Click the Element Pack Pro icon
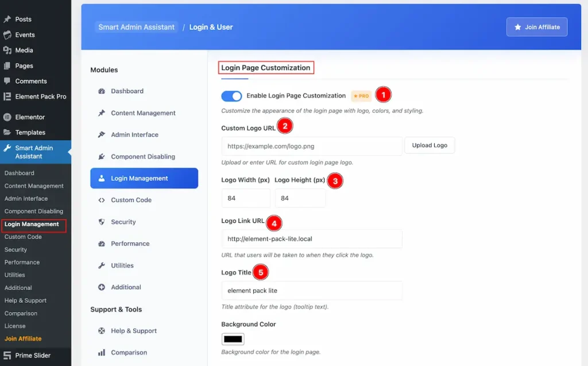This screenshot has height=366, width=588. (x=7, y=97)
